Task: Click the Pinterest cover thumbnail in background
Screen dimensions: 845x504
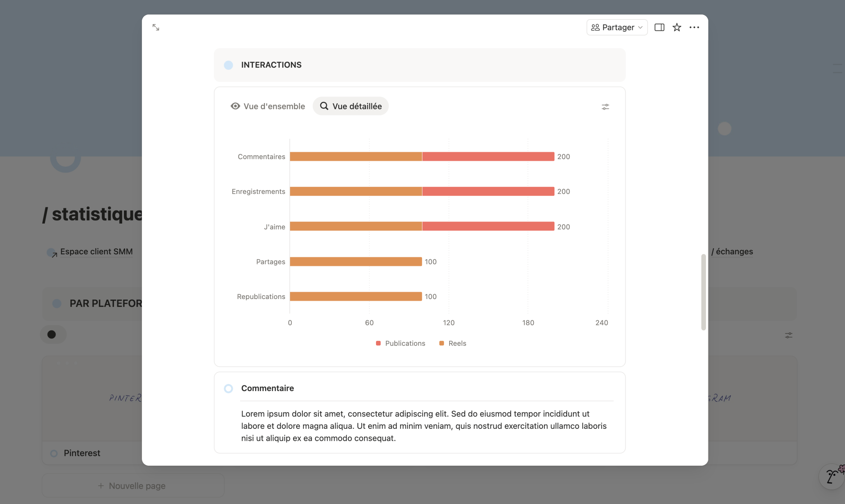Action: point(92,398)
